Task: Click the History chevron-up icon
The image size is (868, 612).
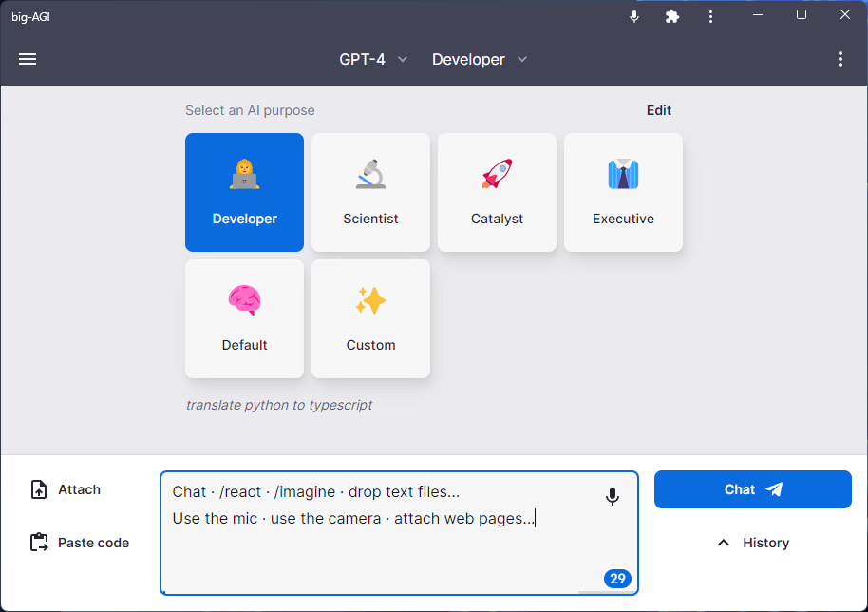Action: click(x=724, y=543)
